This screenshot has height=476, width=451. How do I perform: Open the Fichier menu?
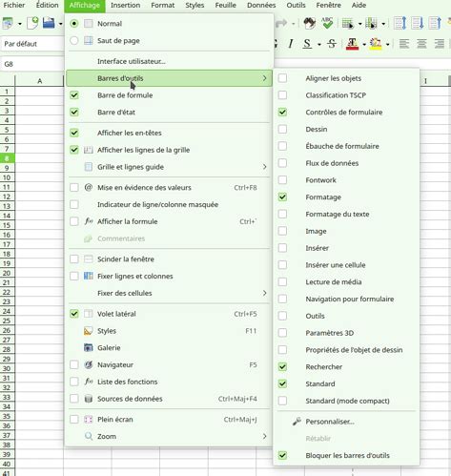pos(14,5)
